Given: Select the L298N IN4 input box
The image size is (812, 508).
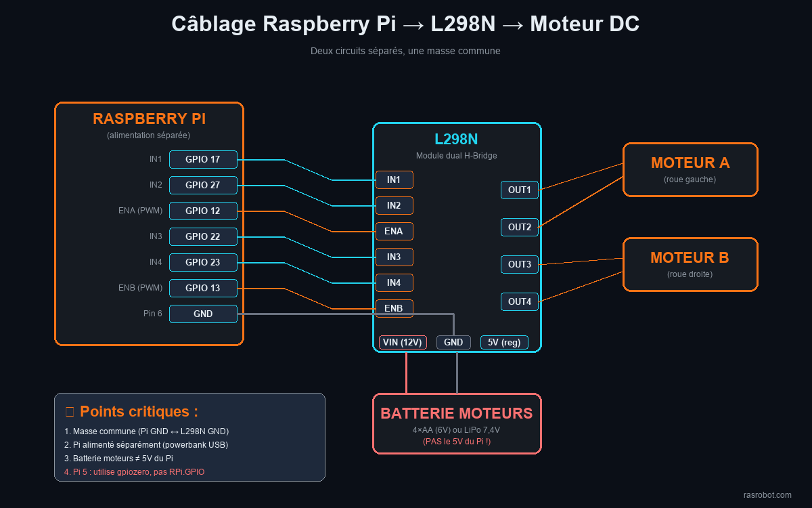Looking at the screenshot, I should [394, 282].
